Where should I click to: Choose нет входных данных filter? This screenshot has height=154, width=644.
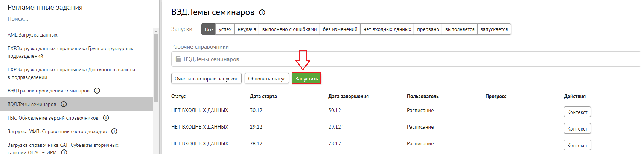(387, 29)
